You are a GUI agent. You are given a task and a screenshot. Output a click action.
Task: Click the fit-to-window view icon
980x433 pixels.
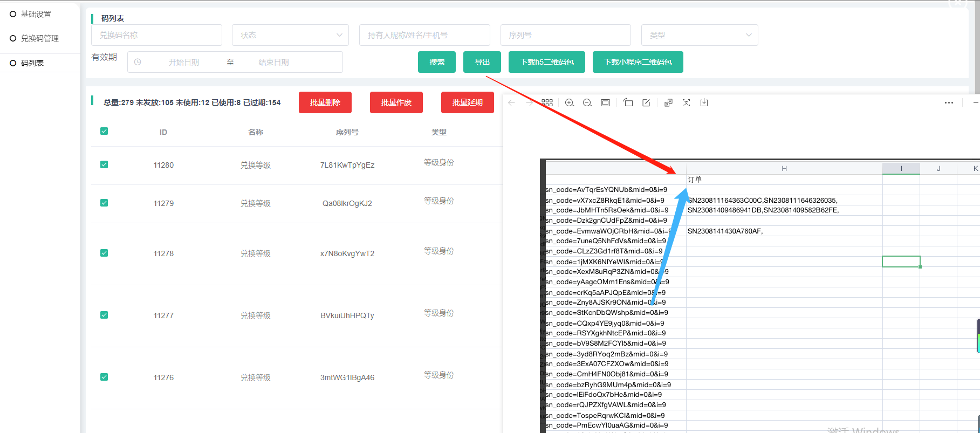[606, 102]
